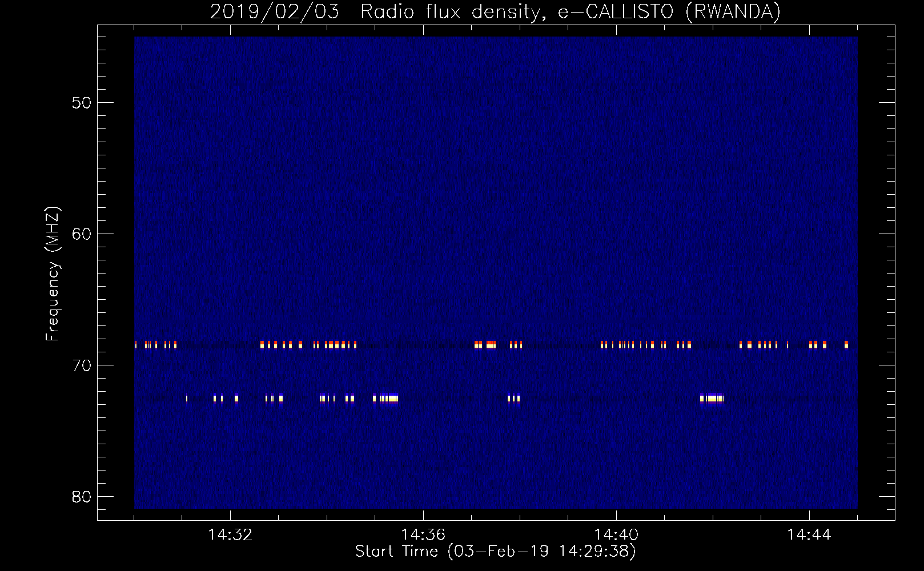Viewport: 924px width, 571px height.
Task: Click the 70 MHz frequency tick label
Action: pos(82,365)
